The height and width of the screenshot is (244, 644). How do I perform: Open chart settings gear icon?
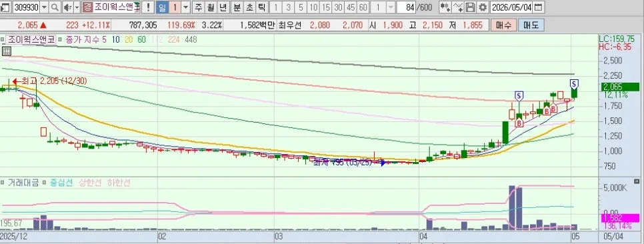coord(483,7)
